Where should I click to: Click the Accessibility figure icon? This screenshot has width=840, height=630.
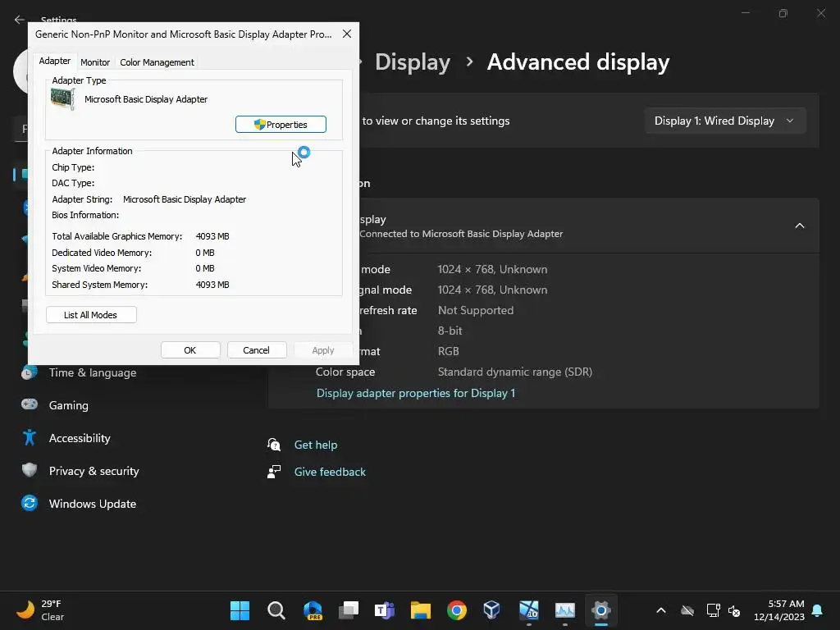(30, 438)
